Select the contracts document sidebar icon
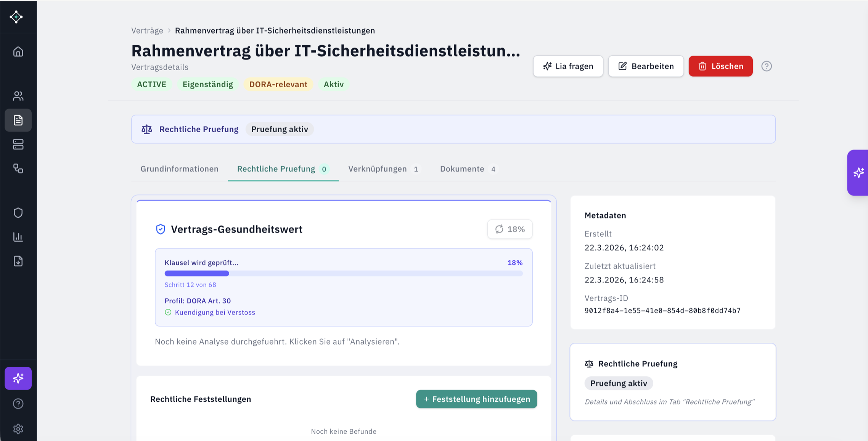This screenshot has height=441, width=868. pyautogui.click(x=18, y=120)
